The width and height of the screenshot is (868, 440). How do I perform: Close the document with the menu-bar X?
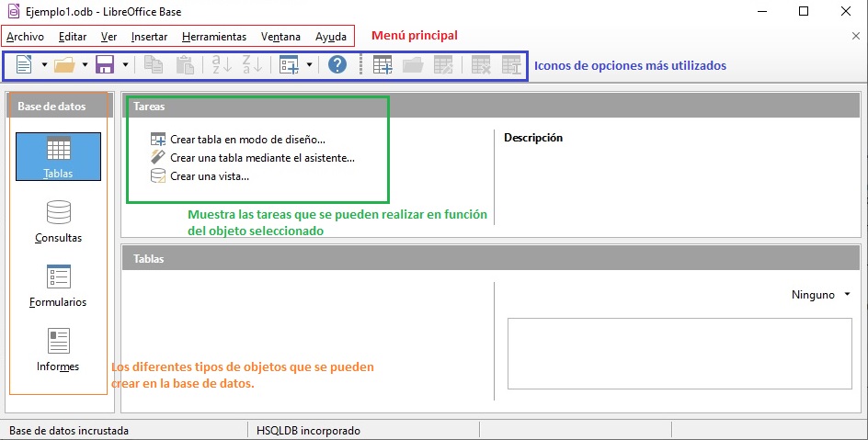point(856,36)
